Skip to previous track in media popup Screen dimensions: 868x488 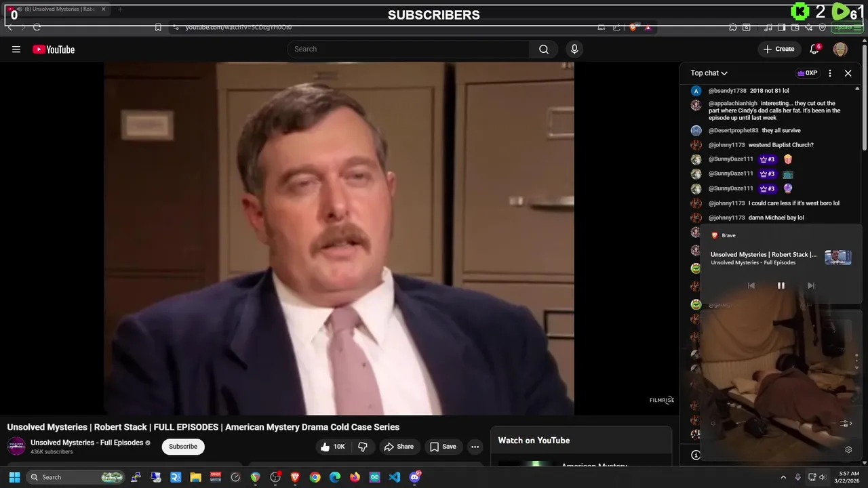coord(751,285)
